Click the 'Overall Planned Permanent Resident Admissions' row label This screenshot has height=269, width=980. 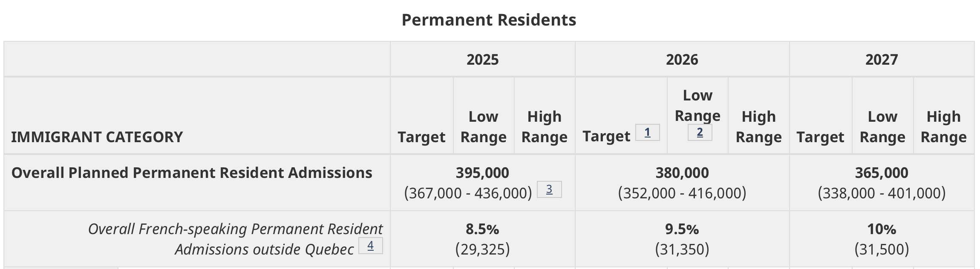(192, 173)
